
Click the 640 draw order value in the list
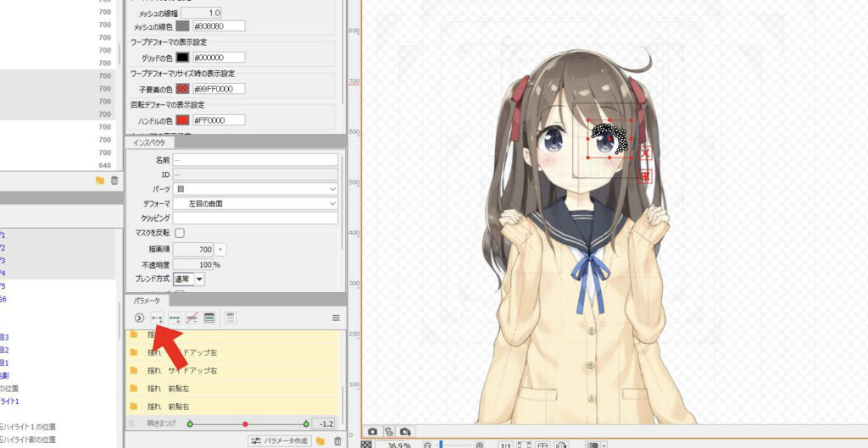(104, 165)
